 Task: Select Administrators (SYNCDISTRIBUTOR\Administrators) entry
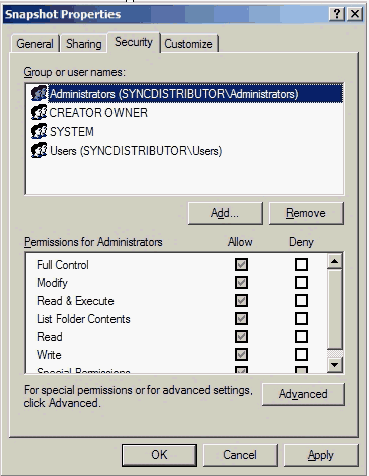click(196, 93)
